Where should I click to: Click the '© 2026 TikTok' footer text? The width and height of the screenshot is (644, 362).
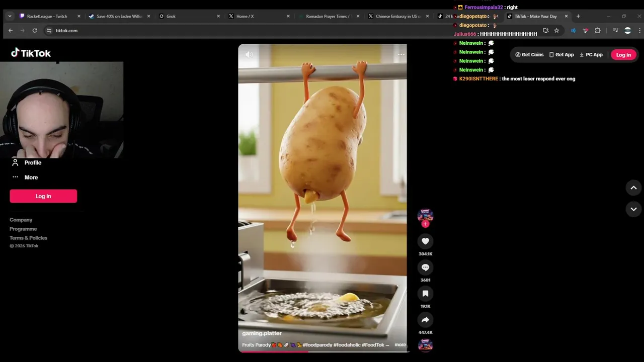[24, 246]
